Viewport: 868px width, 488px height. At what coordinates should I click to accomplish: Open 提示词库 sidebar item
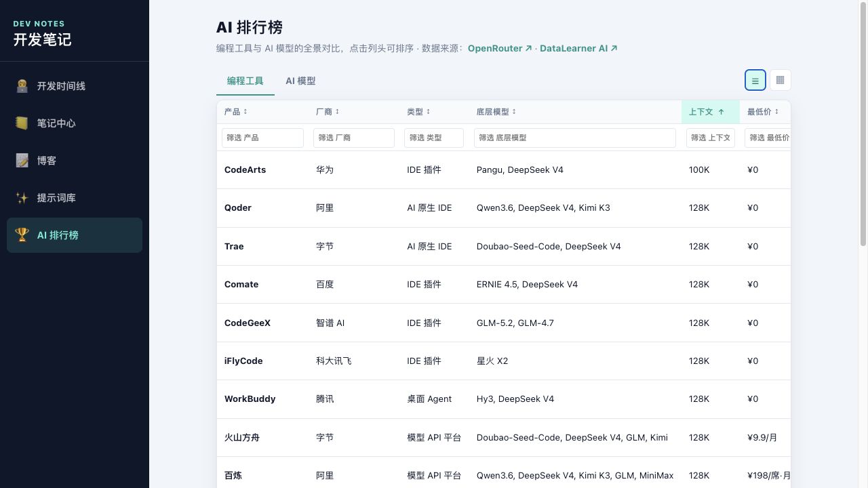[75, 198]
